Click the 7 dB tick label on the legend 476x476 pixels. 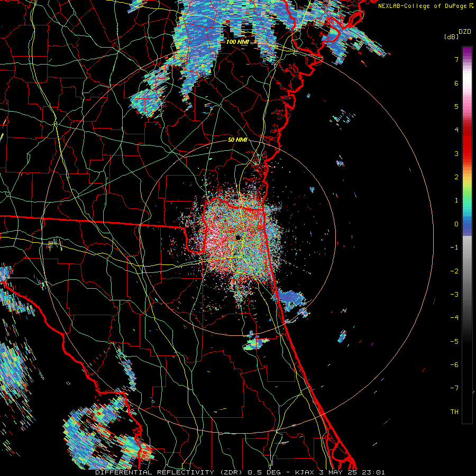pyautogui.click(x=456, y=60)
